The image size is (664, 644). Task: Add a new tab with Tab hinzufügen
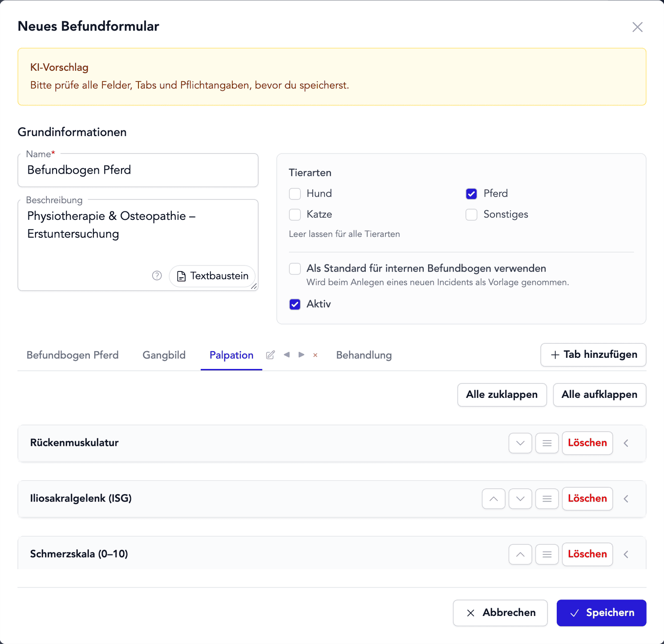593,355
